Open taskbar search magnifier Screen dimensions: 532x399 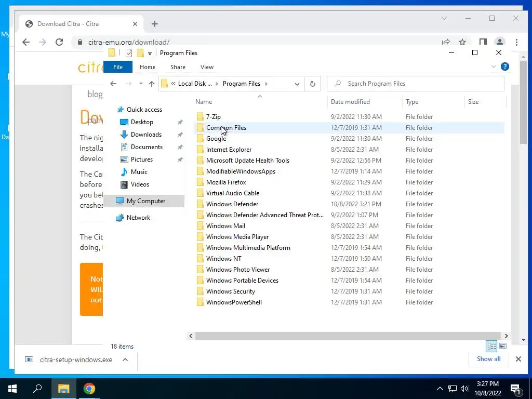tap(37, 389)
